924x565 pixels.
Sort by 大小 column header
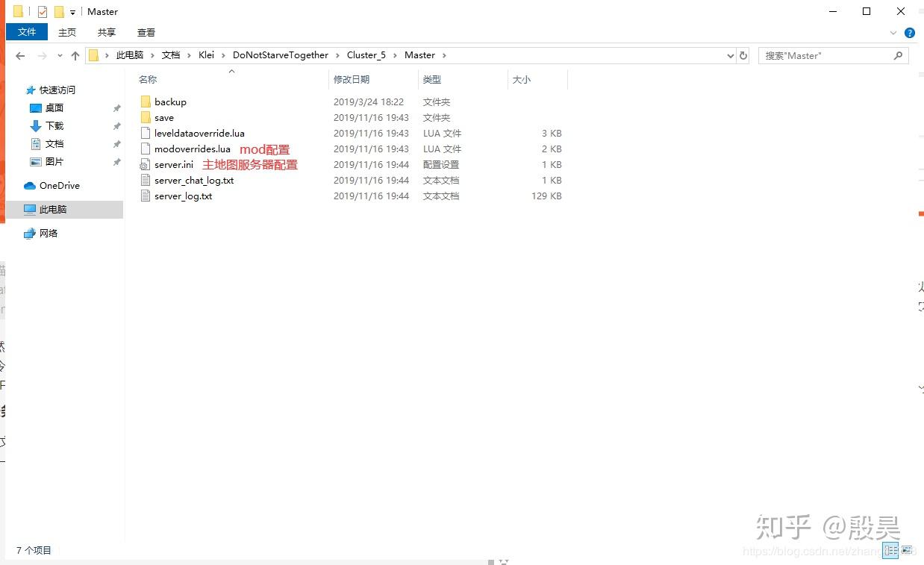tap(522, 79)
